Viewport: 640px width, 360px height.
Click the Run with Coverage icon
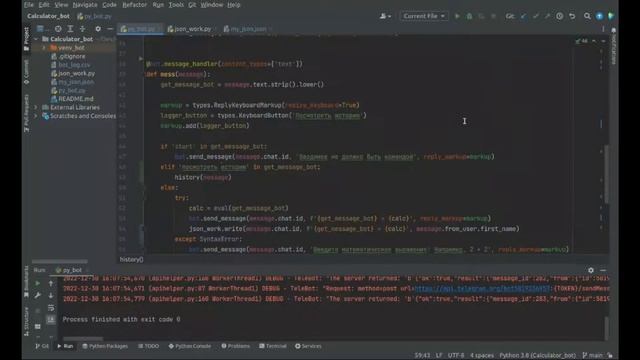[481, 16]
